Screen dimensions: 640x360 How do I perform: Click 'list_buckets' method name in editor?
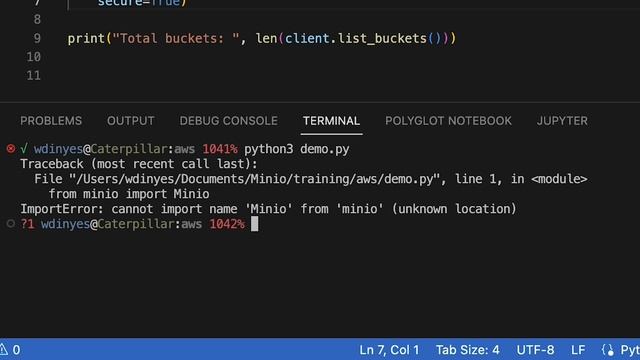(x=382, y=38)
